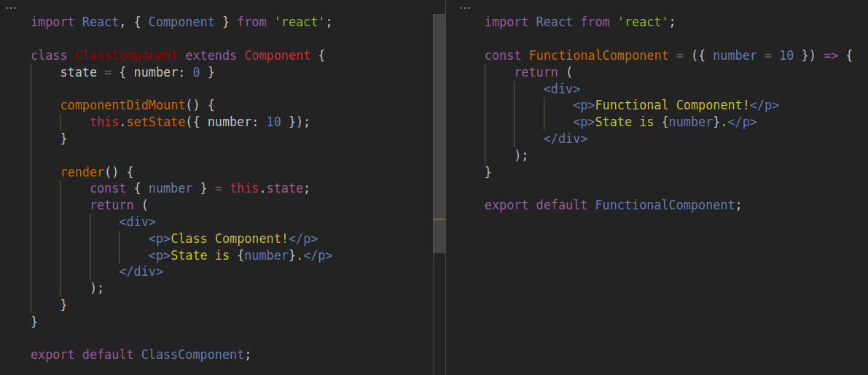Image resolution: width=868 pixels, height=375 pixels.
Task: Click the '=>' arrow in the FunctionalComponent definition
Action: (832, 55)
